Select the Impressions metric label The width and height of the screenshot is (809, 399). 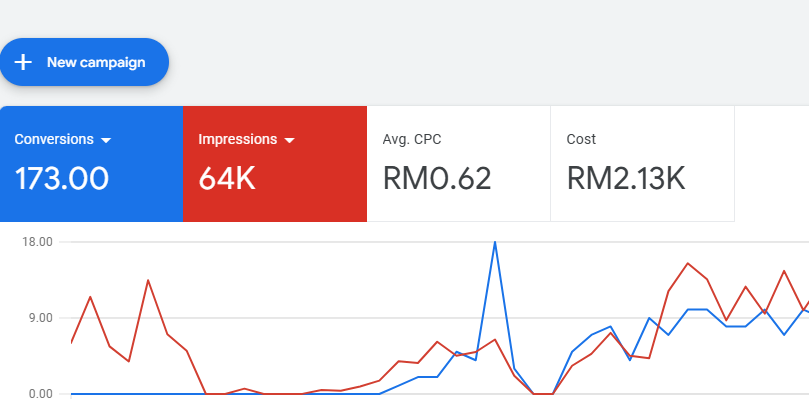pyautogui.click(x=238, y=139)
